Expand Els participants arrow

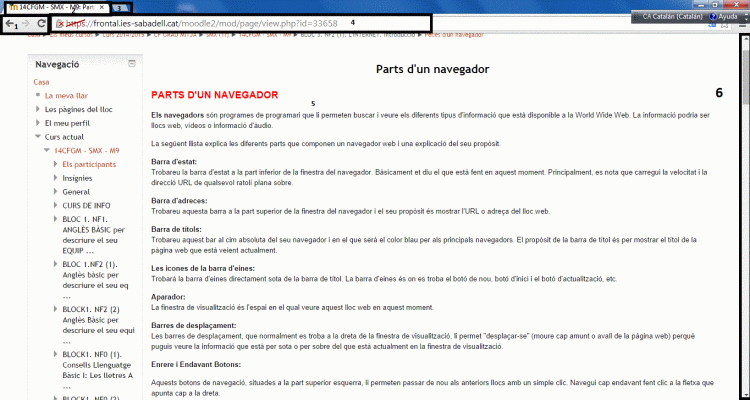55,164
